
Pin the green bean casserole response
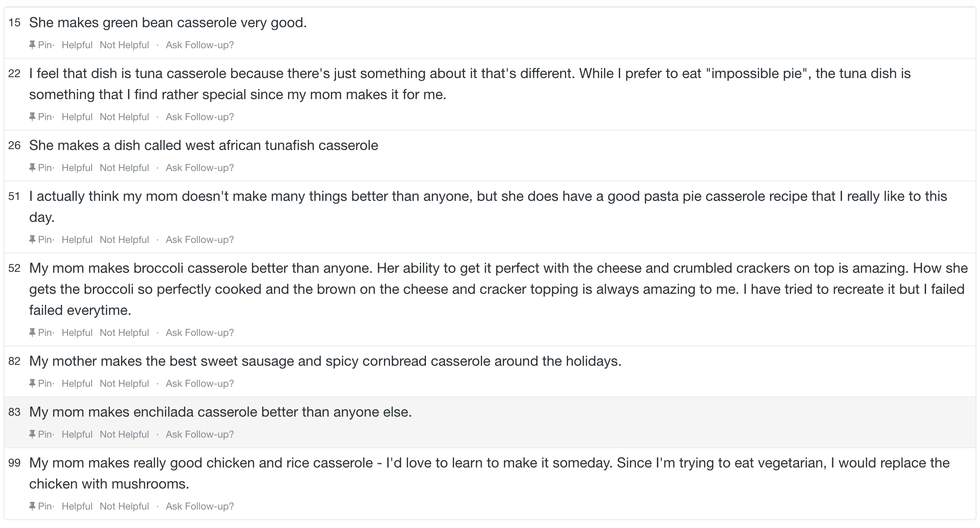tap(41, 45)
